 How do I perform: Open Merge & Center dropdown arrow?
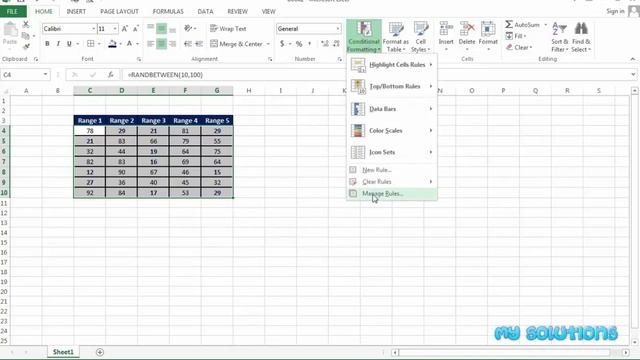click(268, 43)
